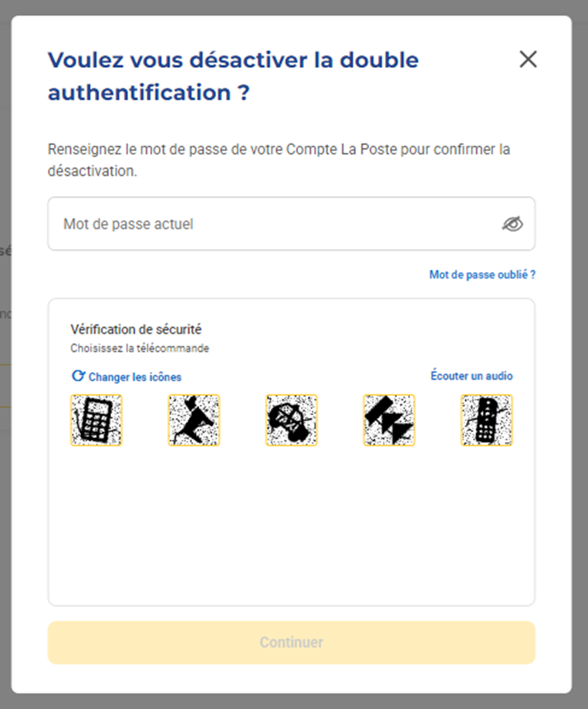This screenshot has width=588, height=709.
Task: Toggle password visibility with the eye icon
Action: (512, 224)
